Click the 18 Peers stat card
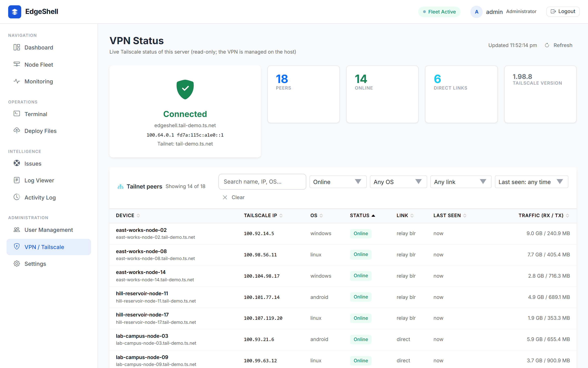 (x=303, y=94)
